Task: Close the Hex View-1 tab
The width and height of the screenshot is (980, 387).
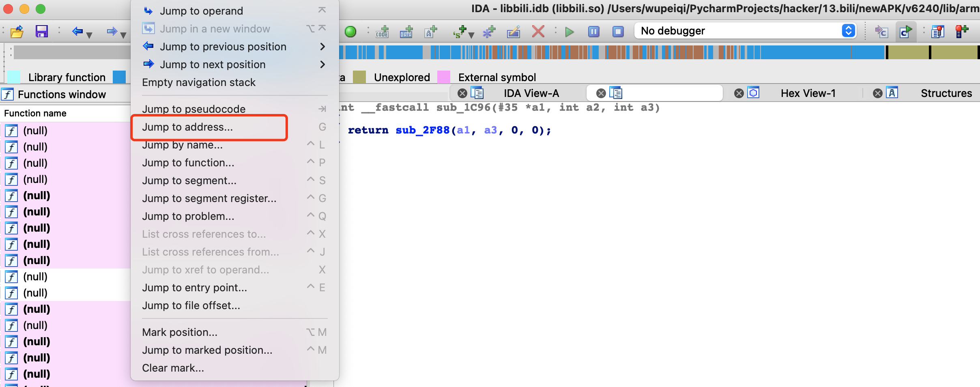Action: click(739, 93)
